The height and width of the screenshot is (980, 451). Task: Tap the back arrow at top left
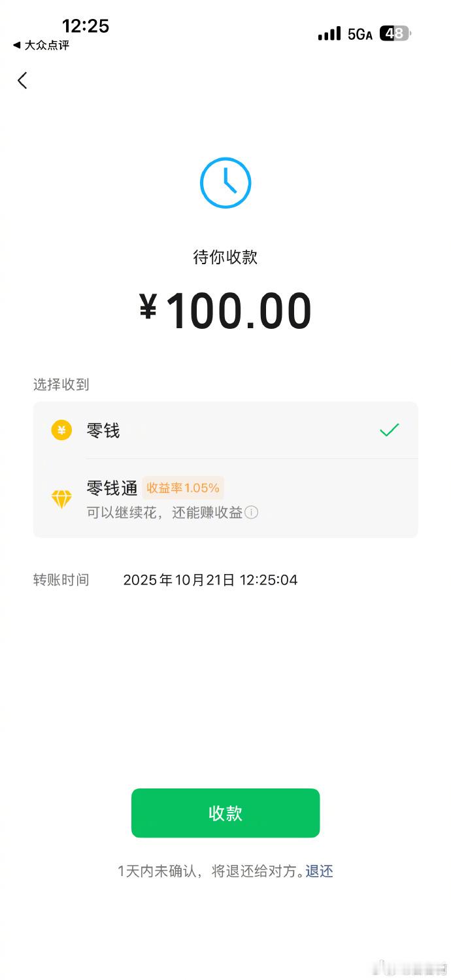point(22,80)
